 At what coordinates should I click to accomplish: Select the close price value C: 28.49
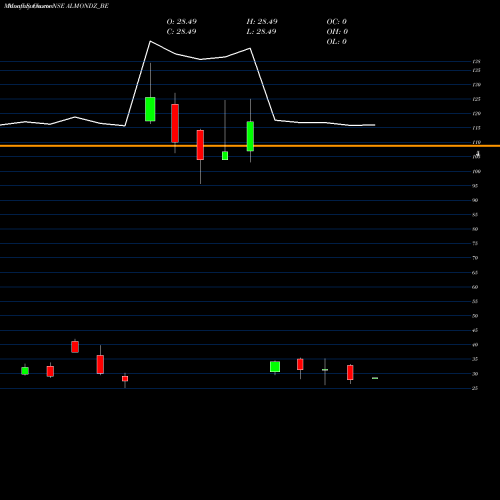point(181,32)
